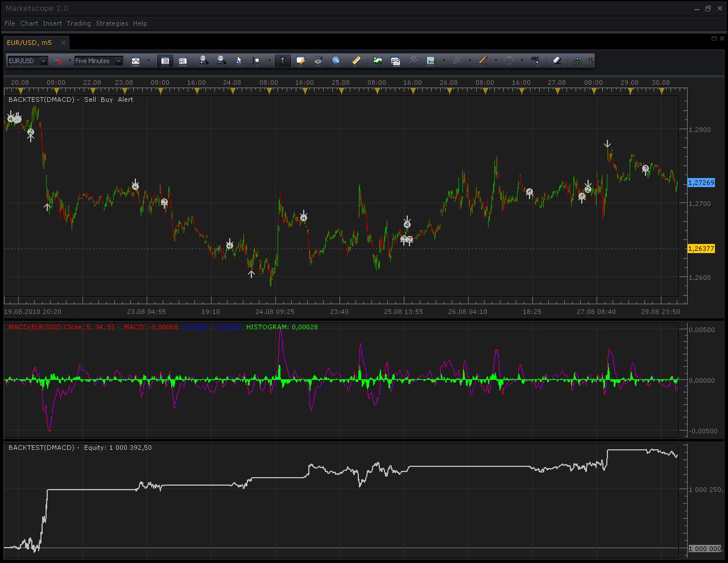
Task: Click the add indicator chart icon
Action: (378, 61)
